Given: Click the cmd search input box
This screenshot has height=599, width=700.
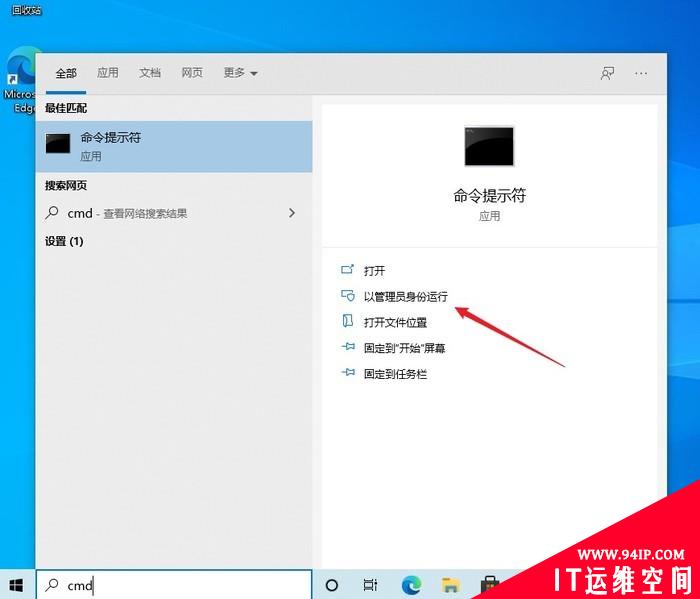Looking at the screenshot, I should [174, 585].
